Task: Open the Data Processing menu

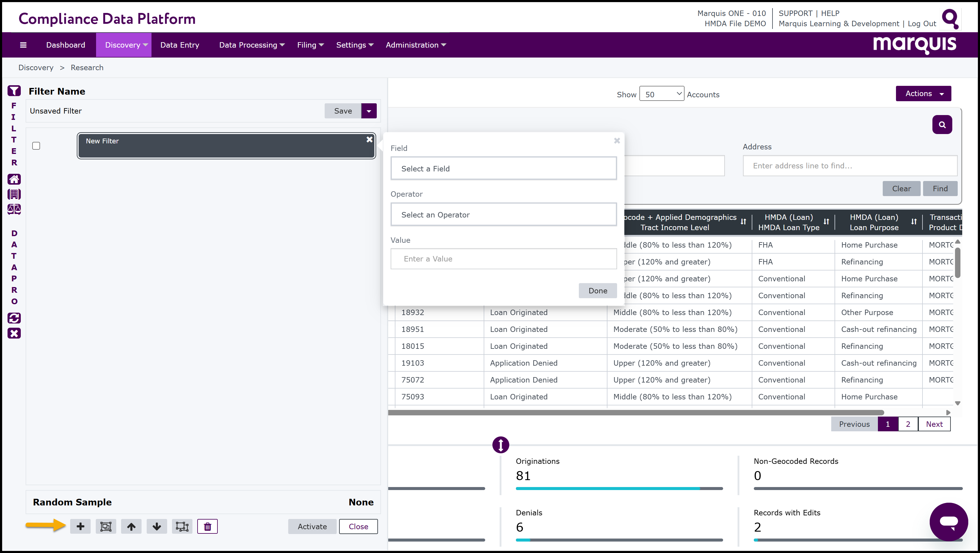Action: click(251, 45)
